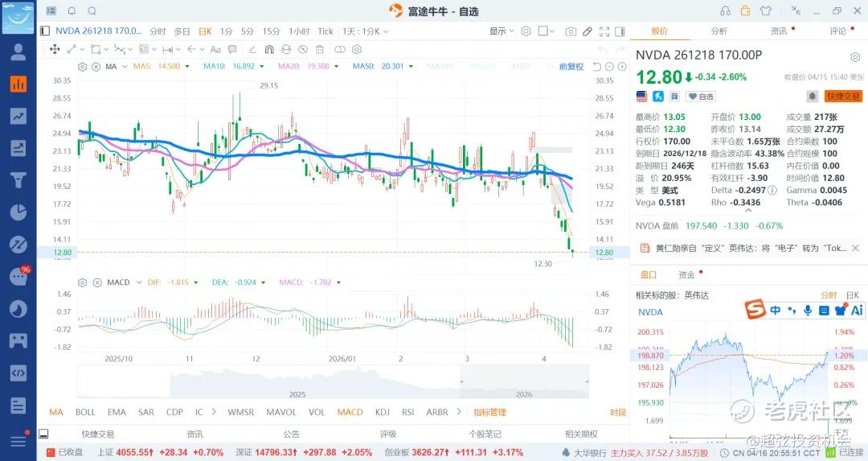
Task: Open the Quotes bar-chart sidebar icon
Action: [x=18, y=84]
